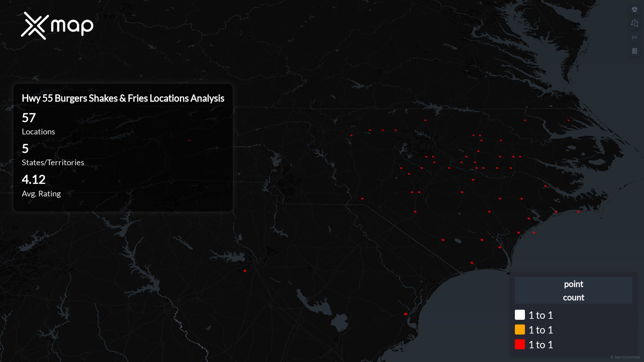Image resolution: width=644 pixels, height=362 pixels.
Task: Click the point count legend header
Action: pyautogui.click(x=573, y=291)
